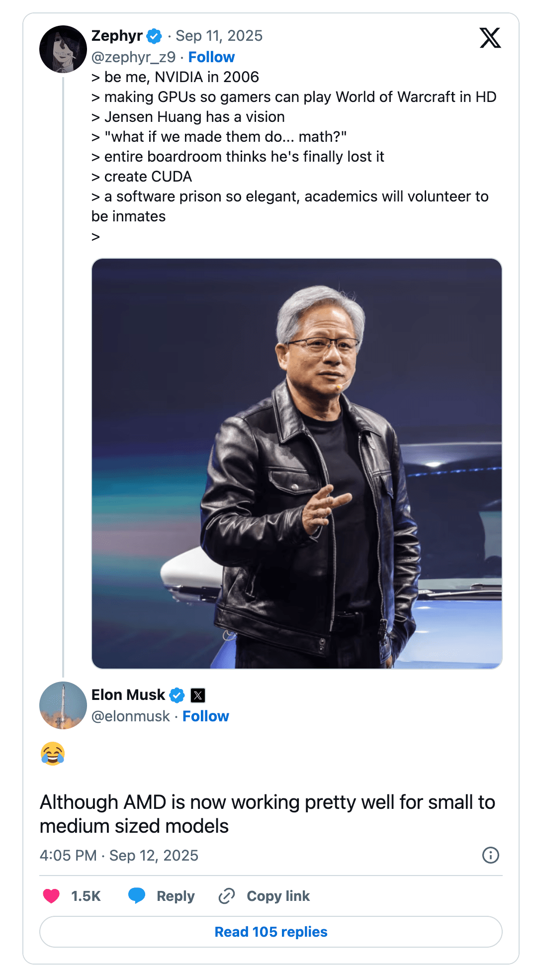536x980 pixels.
Task: Follow the @elonmusk account
Action: coord(206,716)
